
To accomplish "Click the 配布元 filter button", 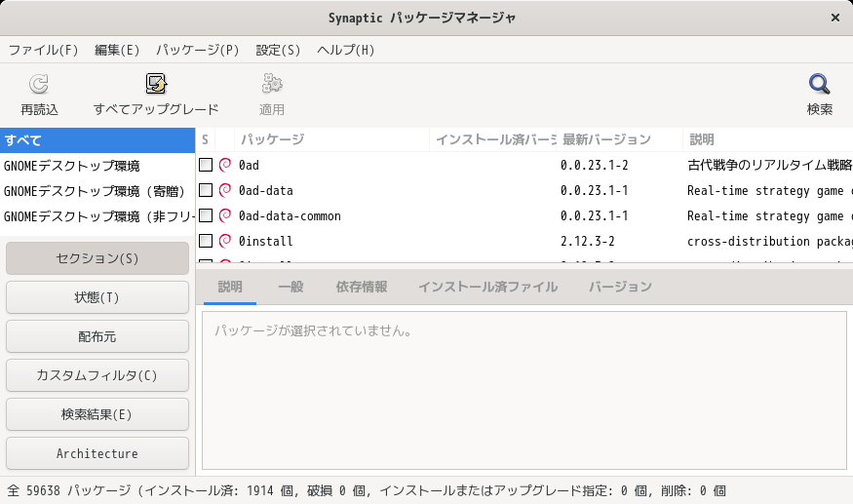I will [x=97, y=337].
